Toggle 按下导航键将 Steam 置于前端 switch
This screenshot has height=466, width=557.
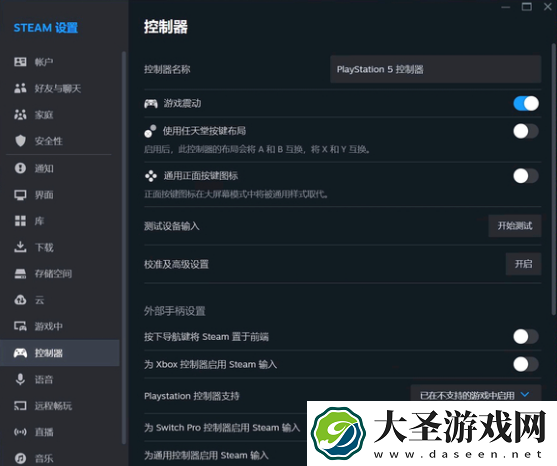click(x=526, y=336)
